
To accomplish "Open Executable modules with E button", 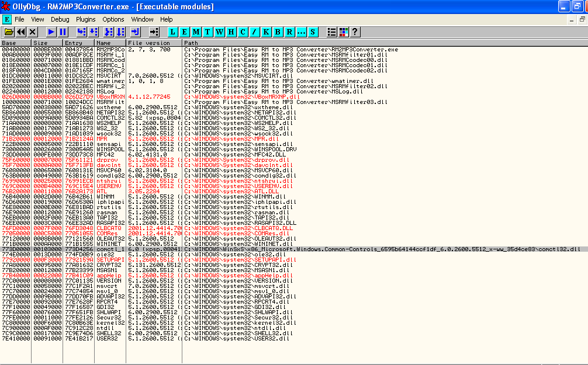I will click(184, 32).
